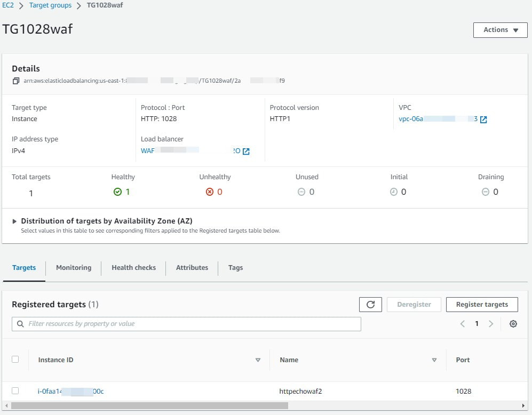Click the Draining status icon
This screenshot has width=532, height=415.
(486, 192)
